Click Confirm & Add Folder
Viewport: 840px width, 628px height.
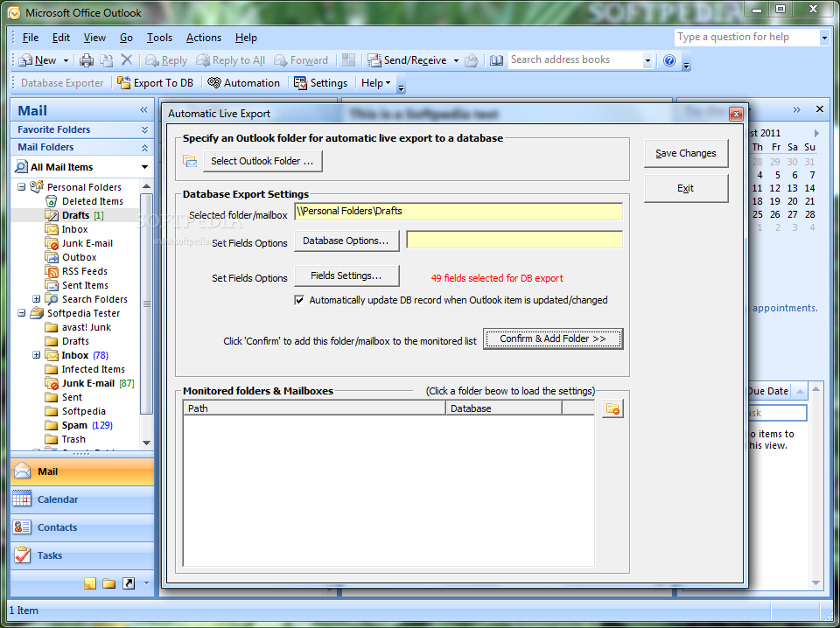point(553,338)
